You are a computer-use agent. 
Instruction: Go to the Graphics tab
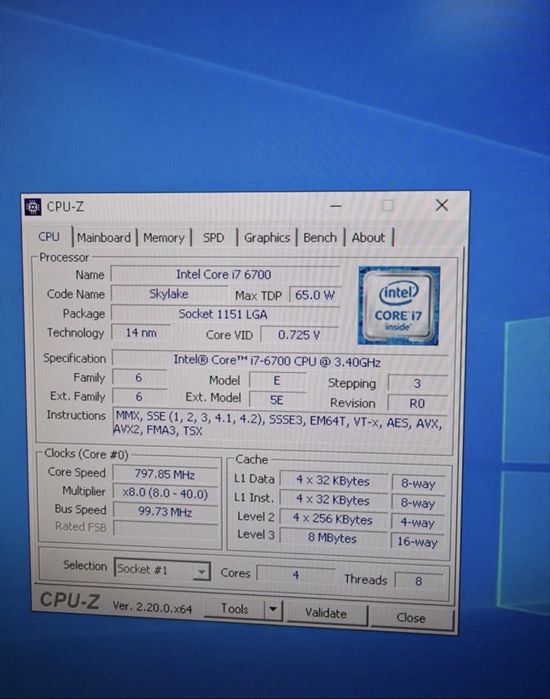[x=267, y=238]
